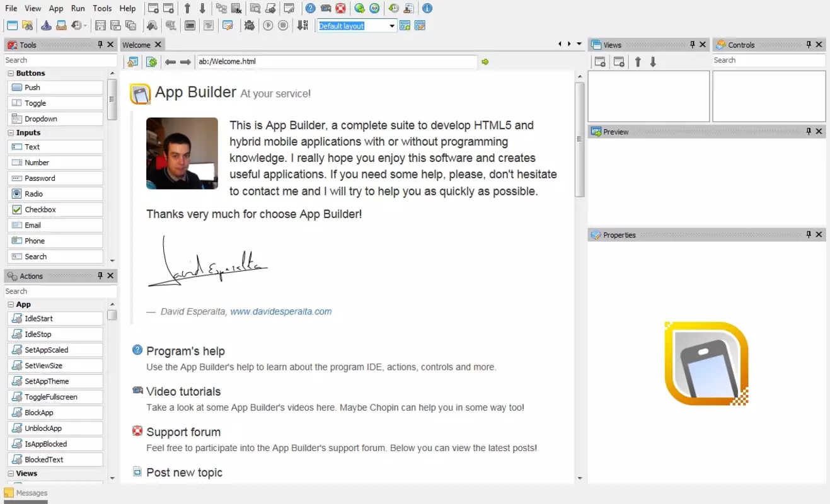Click the Debug bug icon in toolbar
Viewport: 830px width, 504px height.
(x=250, y=26)
